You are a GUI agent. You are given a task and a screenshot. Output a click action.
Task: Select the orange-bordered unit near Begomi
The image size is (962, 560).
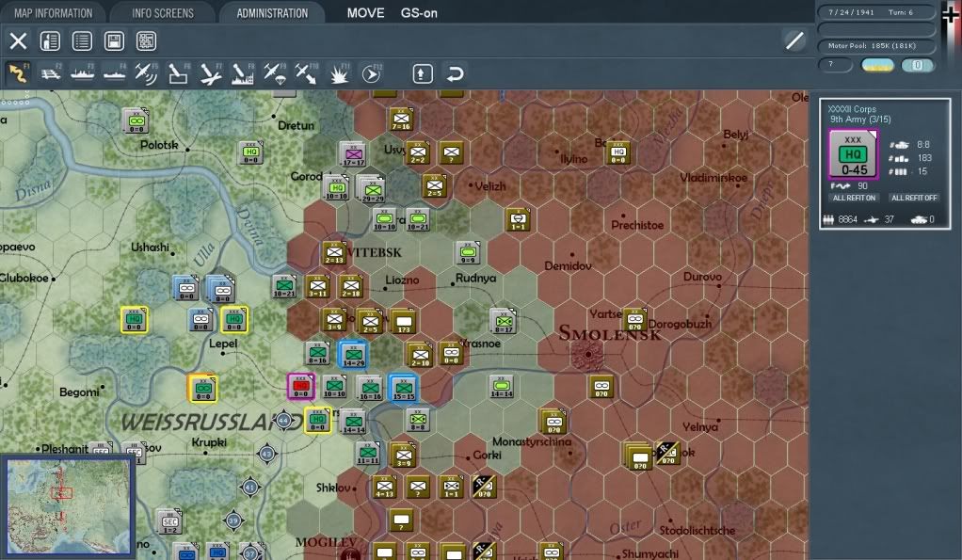pos(202,389)
